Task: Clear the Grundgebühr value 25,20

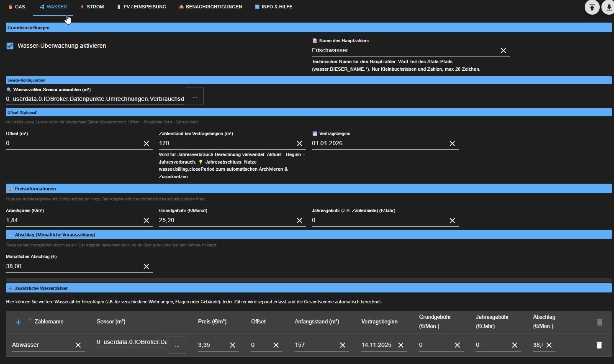Action: [300, 220]
